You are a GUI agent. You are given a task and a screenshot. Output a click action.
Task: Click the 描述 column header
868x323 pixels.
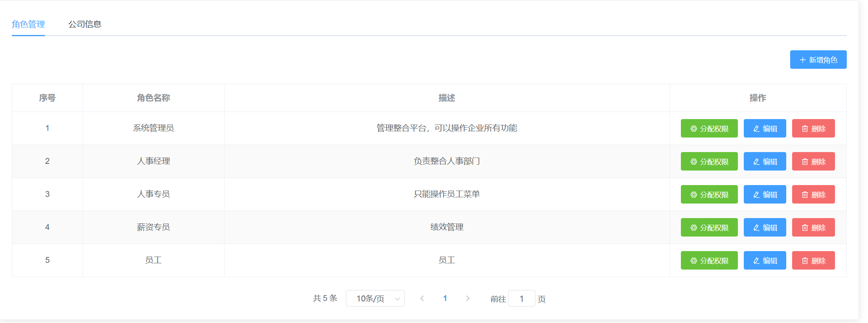point(447,98)
